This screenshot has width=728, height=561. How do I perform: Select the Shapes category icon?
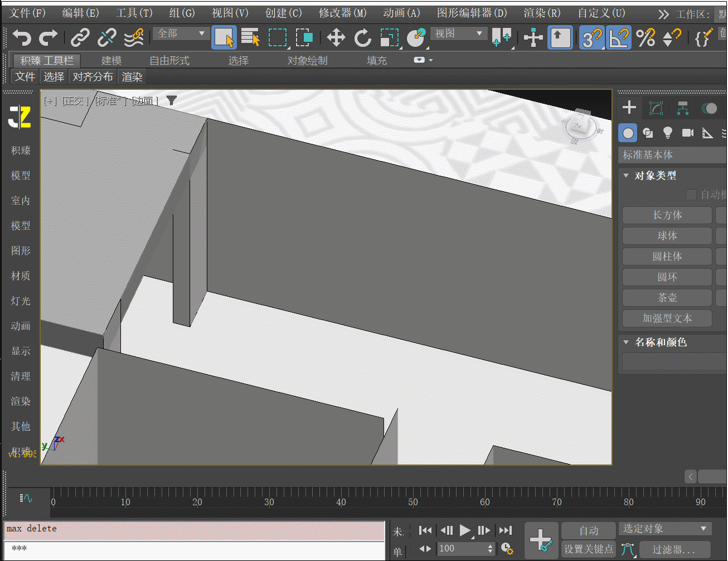648,133
